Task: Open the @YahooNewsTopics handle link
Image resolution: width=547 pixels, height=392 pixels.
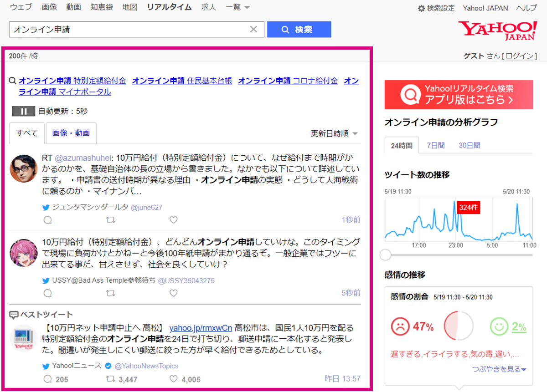Action: (x=146, y=366)
